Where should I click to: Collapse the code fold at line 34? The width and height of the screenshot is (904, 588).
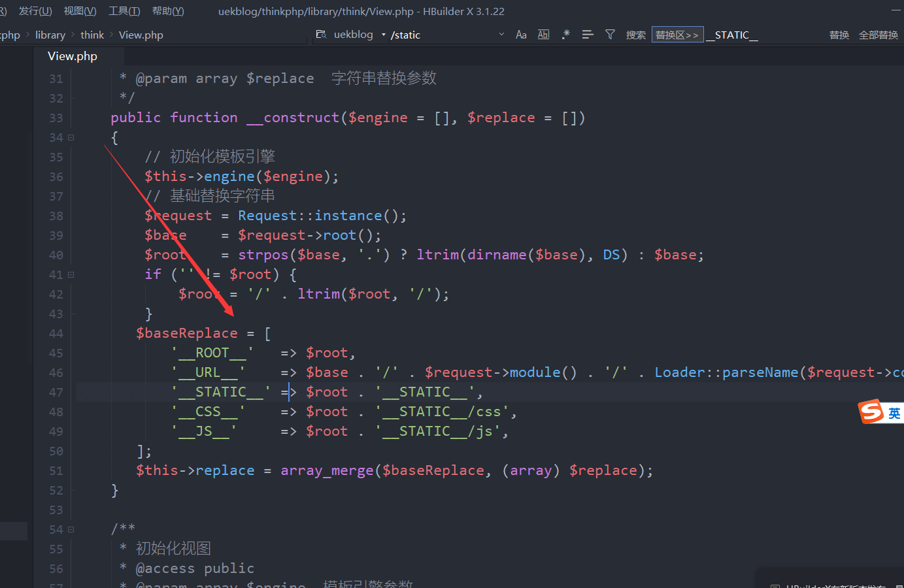pyautogui.click(x=71, y=138)
